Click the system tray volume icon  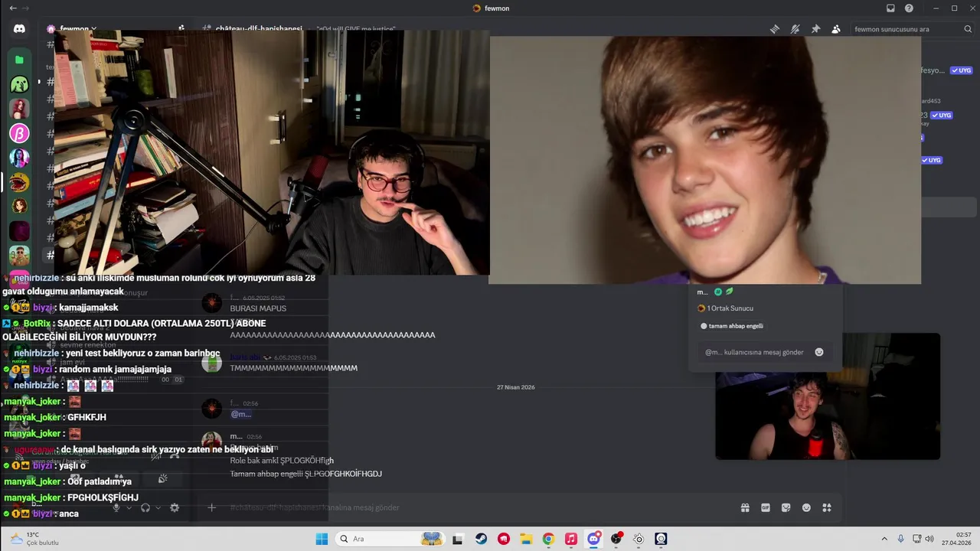pyautogui.click(x=929, y=539)
